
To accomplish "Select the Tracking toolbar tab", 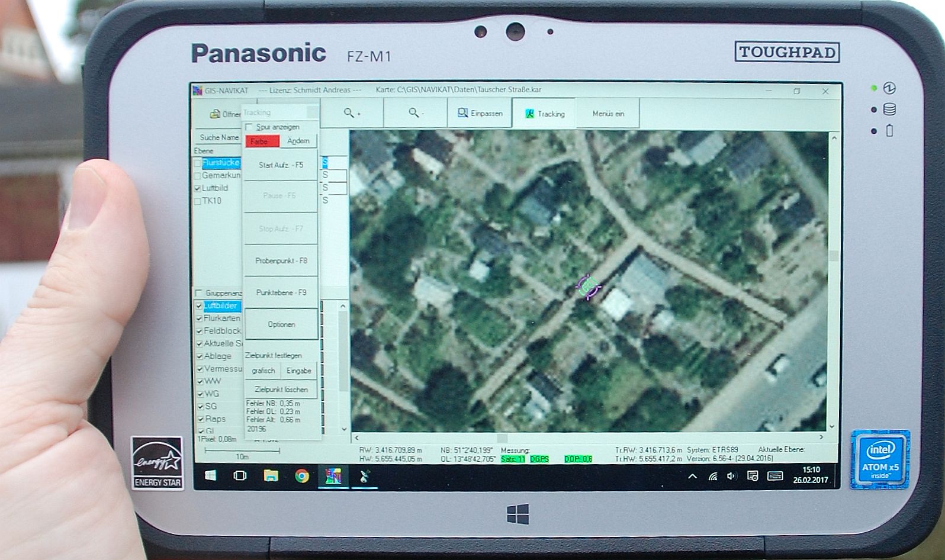I will tap(544, 114).
